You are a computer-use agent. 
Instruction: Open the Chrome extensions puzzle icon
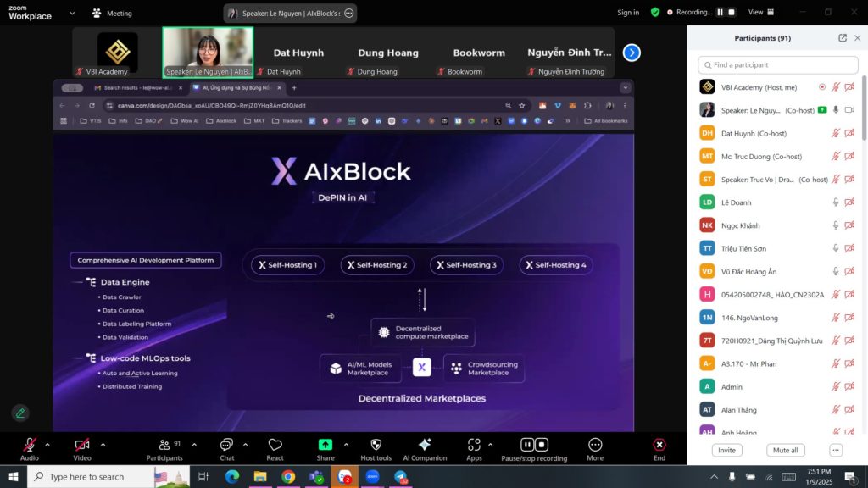[x=588, y=105]
